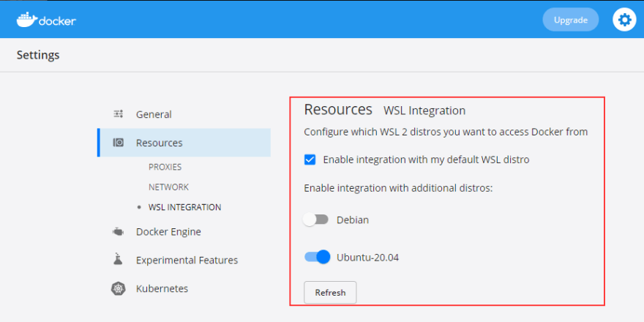Click the 'Resources' panel heading text
The width and height of the screenshot is (644, 322).
point(338,110)
